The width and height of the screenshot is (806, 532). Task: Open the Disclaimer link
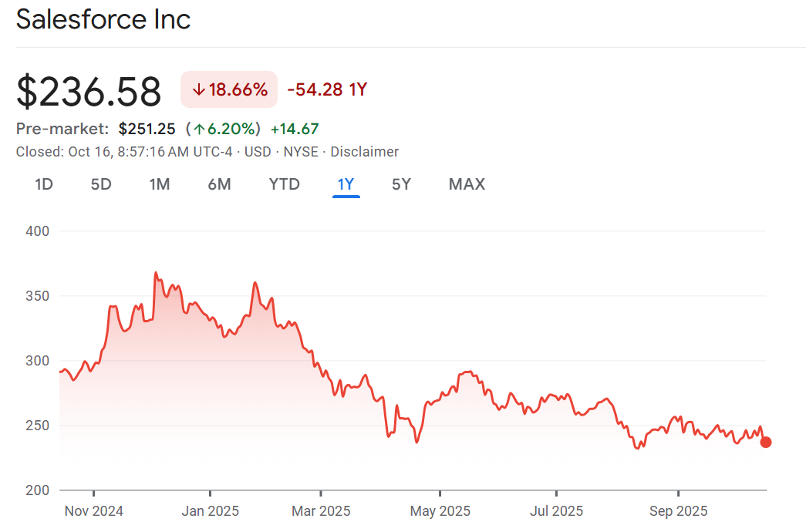pos(365,152)
